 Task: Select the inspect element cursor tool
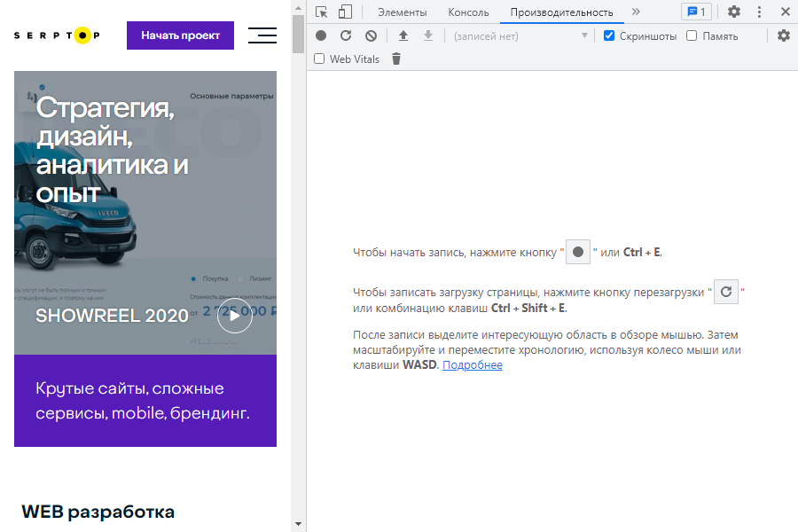pyautogui.click(x=322, y=12)
